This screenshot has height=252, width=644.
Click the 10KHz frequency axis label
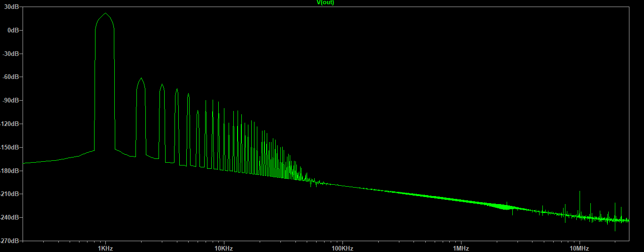coord(224,248)
